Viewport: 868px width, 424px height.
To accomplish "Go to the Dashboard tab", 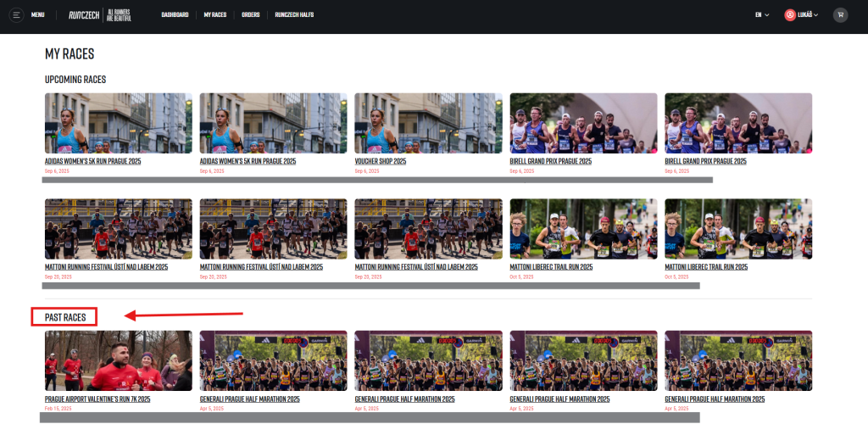I will (x=175, y=15).
